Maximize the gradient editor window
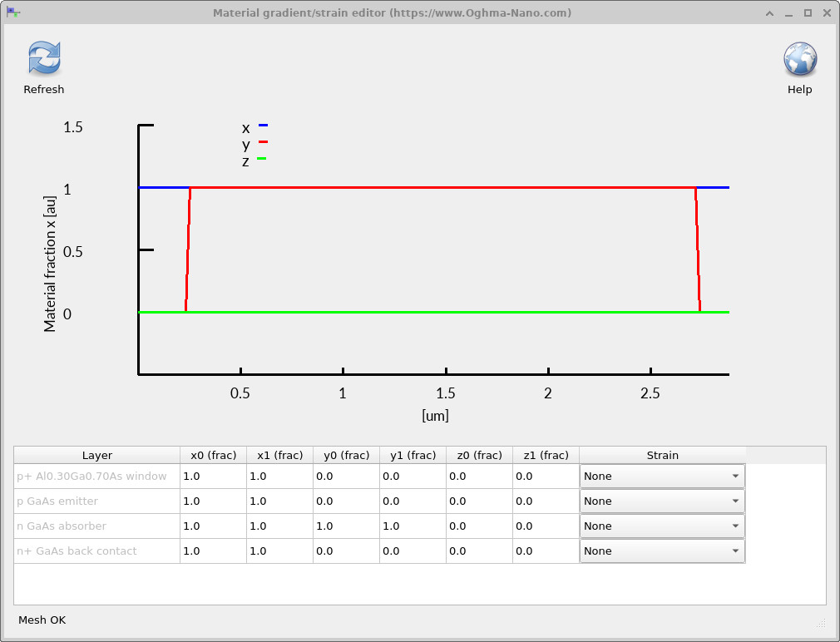The height and width of the screenshot is (642, 840). tap(808, 13)
